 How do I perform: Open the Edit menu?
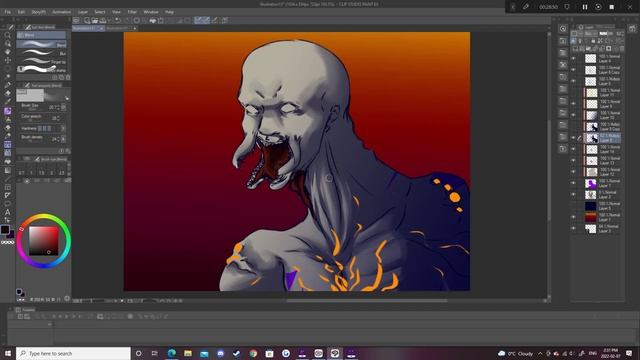[21, 12]
